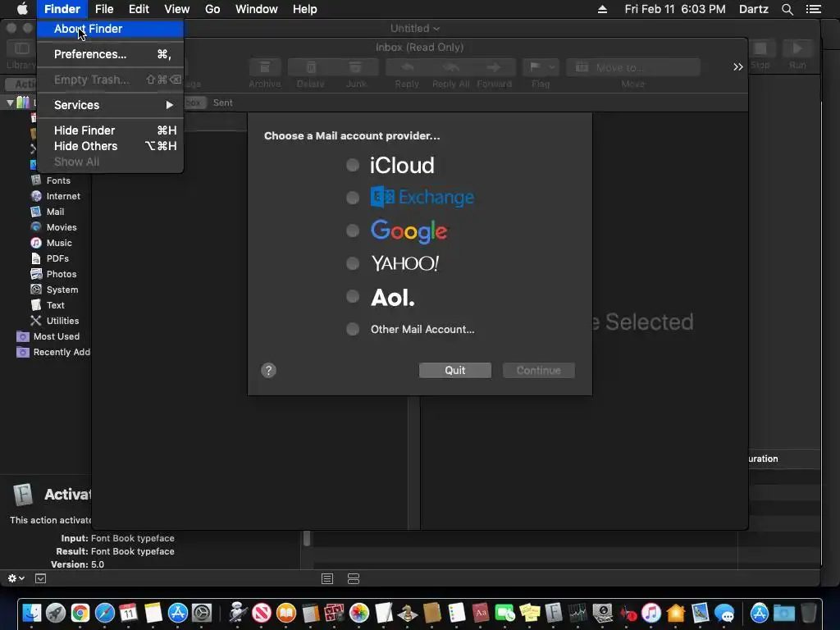The width and height of the screenshot is (840, 630).
Task: Click Run button in Automator toolbar
Action: click(797, 49)
